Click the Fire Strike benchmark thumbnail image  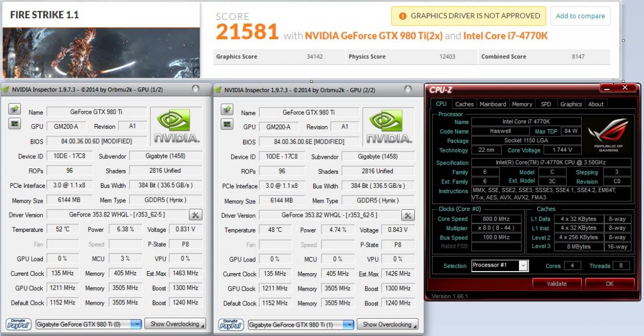tap(101, 53)
